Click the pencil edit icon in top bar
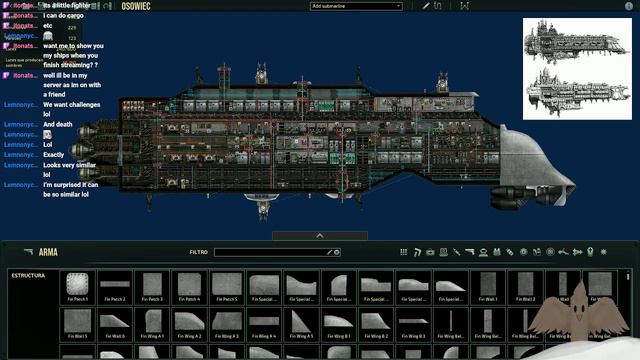The image size is (640, 360). (426, 6)
